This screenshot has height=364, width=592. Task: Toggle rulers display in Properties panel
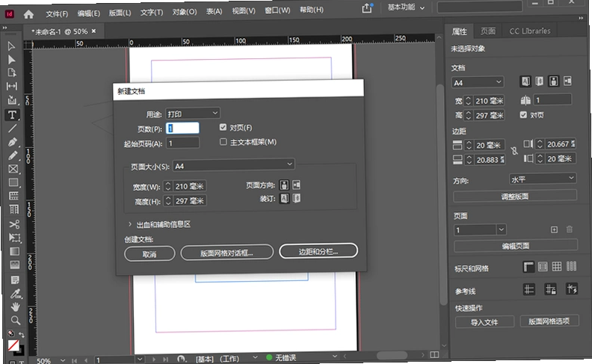point(528,268)
